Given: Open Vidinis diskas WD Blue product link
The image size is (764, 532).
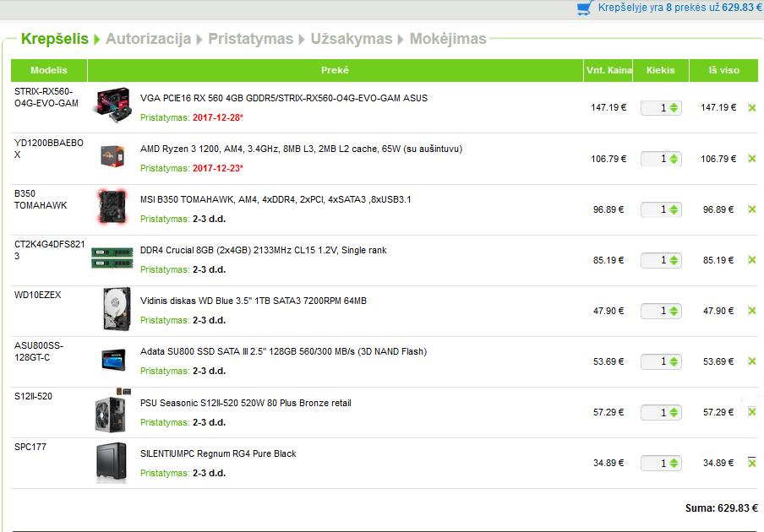Looking at the screenshot, I should point(254,301).
